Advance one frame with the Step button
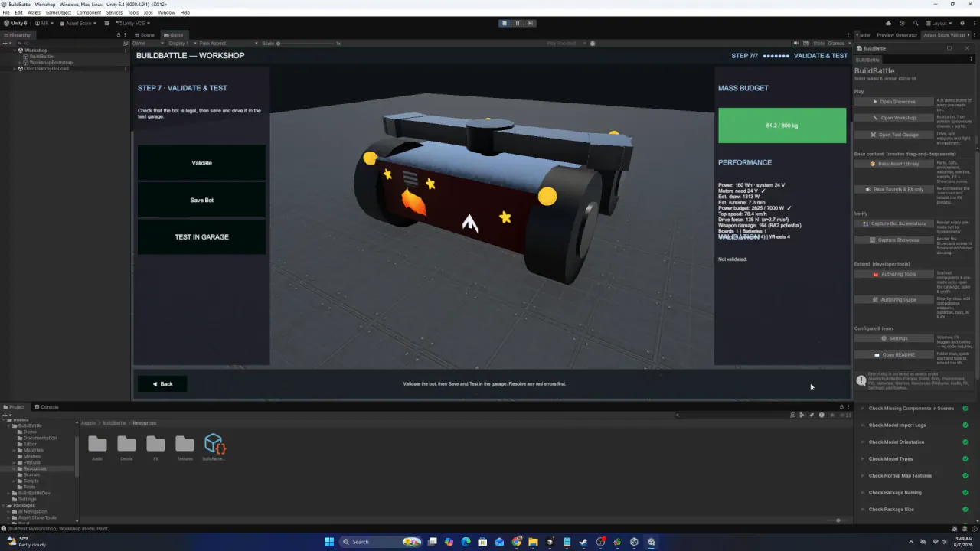Viewport: 980px width, 551px height. tap(530, 23)
